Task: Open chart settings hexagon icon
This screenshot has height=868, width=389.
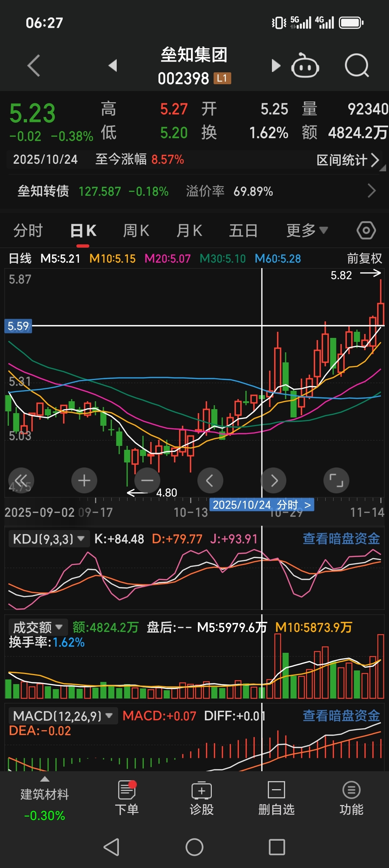Action: point(366,230)
